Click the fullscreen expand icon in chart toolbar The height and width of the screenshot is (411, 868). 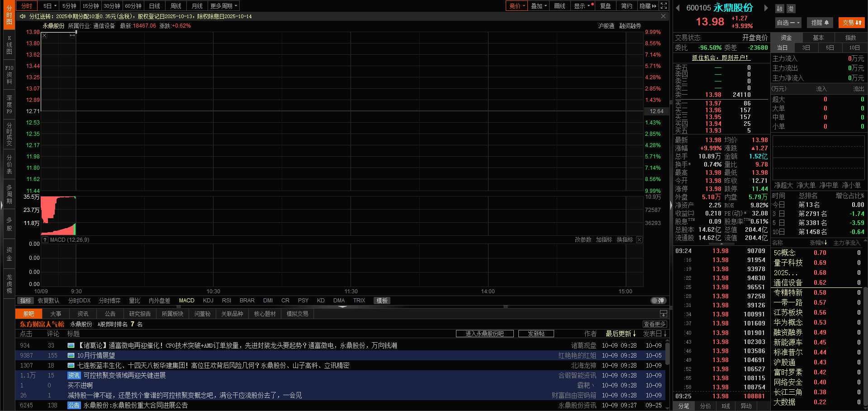click(x=664, y=6)
